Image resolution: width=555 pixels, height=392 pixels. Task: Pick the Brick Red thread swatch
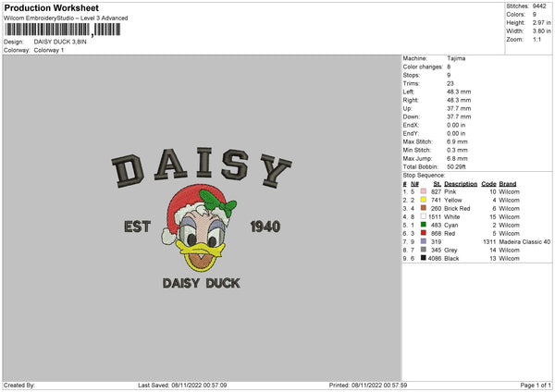424,208
